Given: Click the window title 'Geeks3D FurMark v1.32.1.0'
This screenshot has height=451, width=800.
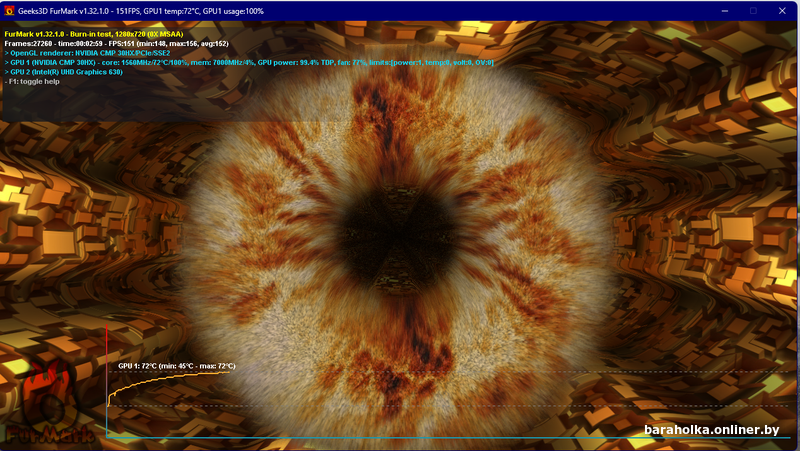Looking at the screenshot, I should point(63,11).
